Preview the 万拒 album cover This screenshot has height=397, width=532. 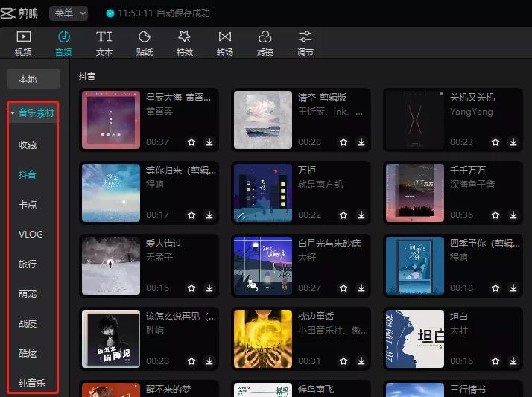tap(263, 193)
